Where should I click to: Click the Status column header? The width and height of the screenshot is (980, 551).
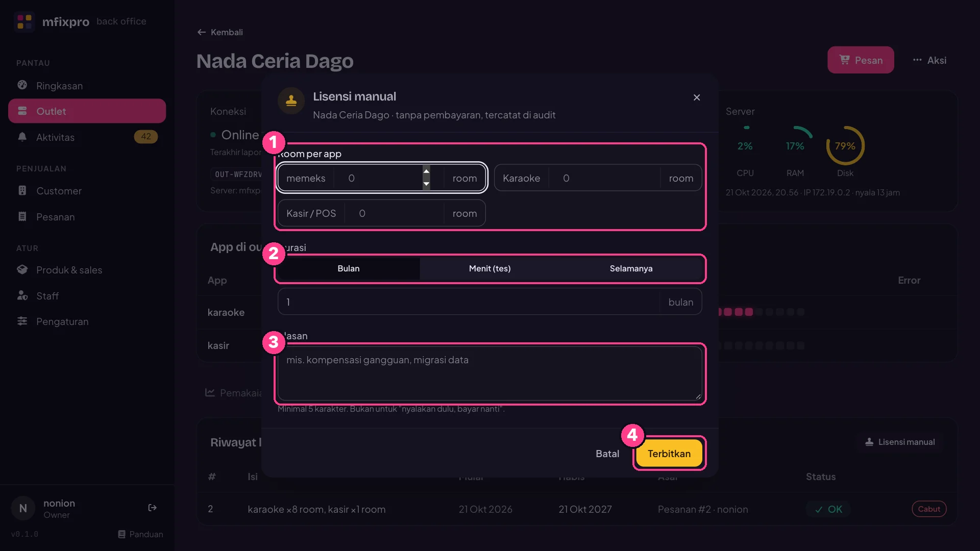click(821, 477)
